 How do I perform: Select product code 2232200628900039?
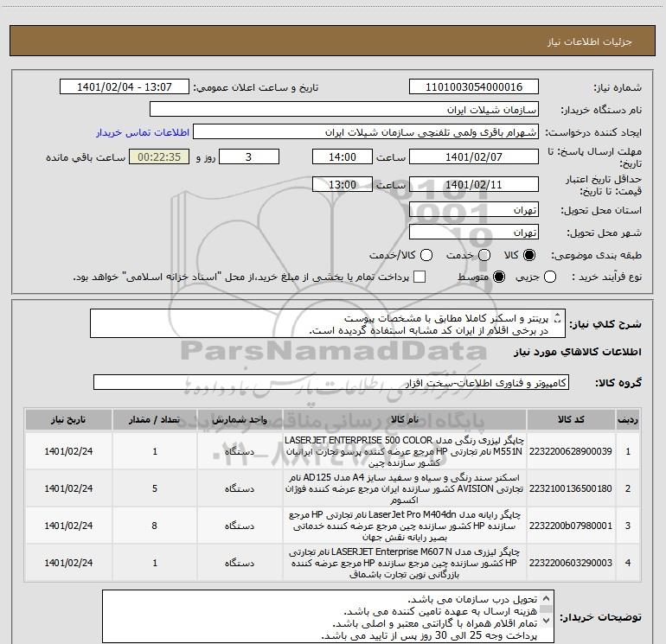click(571, 451)
